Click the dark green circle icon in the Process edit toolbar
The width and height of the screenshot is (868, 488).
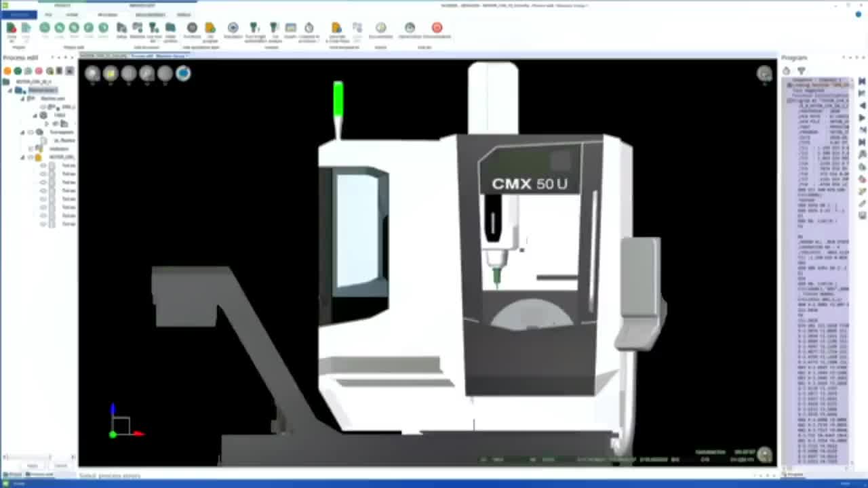pos(18,71)
